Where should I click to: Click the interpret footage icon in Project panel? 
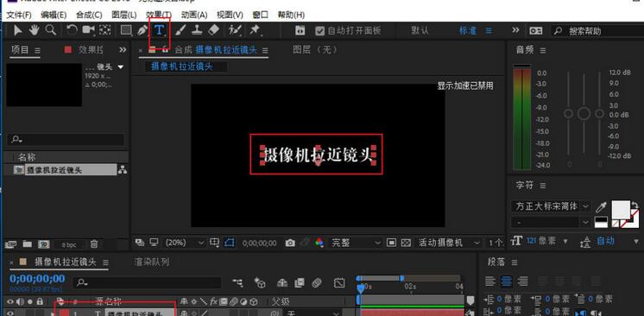[11, 244]
